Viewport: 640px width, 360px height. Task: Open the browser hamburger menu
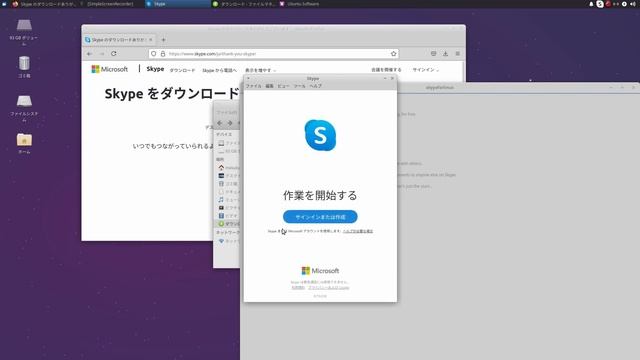pyautogui.click(x=458, y=54)
